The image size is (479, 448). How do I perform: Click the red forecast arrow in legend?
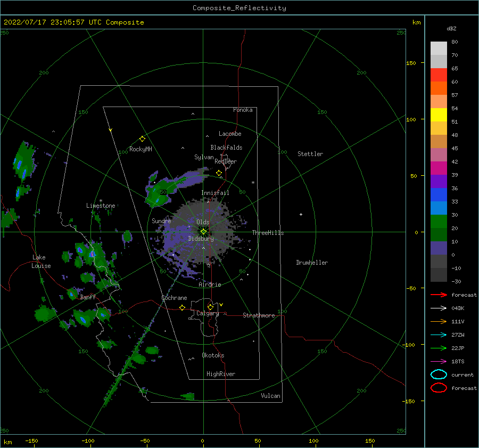(439, 295)
